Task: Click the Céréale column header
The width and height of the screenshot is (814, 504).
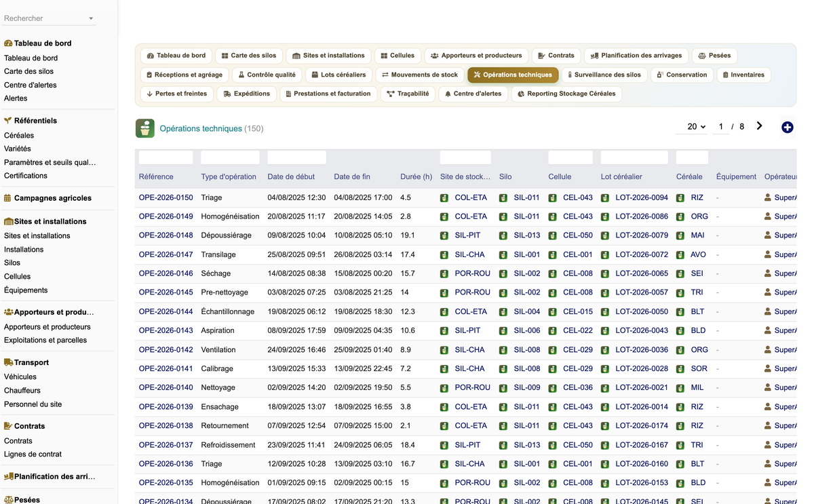Action: click(689, 176)
